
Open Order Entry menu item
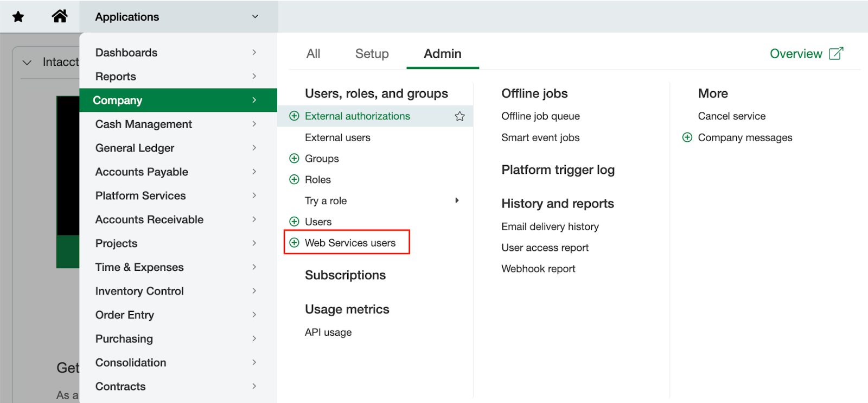click(x=178, y=315)
